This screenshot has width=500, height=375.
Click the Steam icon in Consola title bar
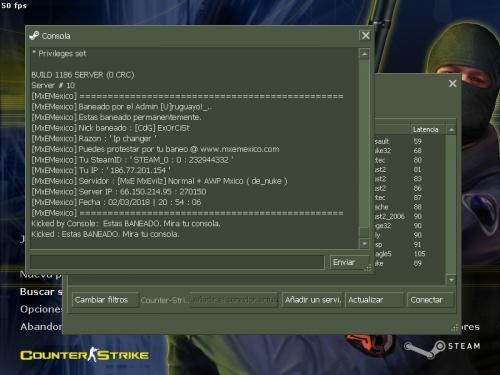click(34, 35)
